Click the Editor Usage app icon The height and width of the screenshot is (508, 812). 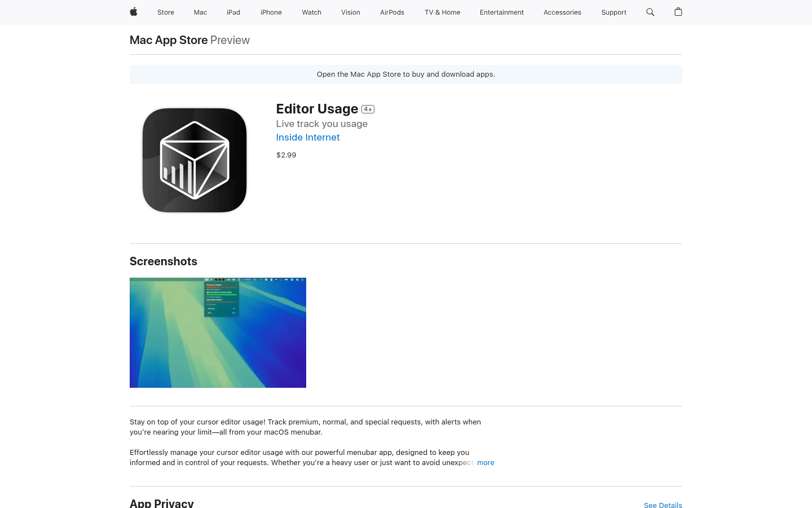point(195,160)
